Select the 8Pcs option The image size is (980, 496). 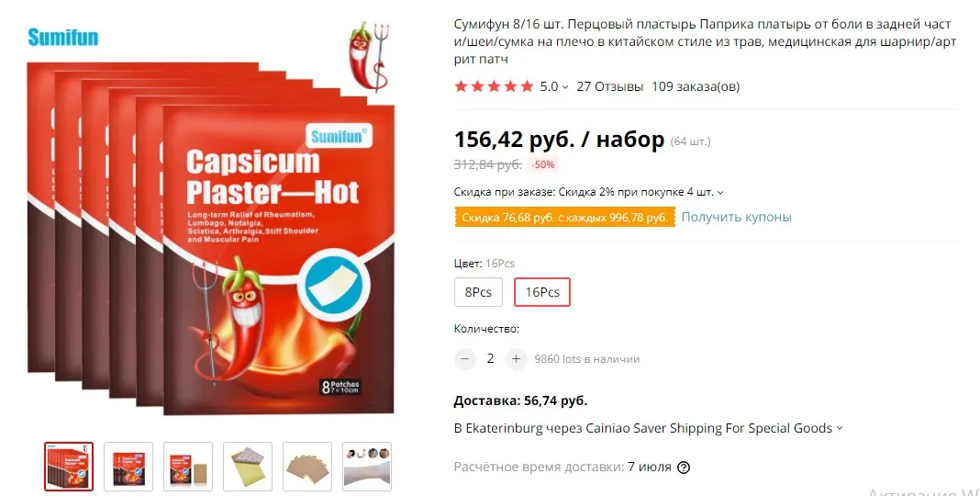pos(478,292)
